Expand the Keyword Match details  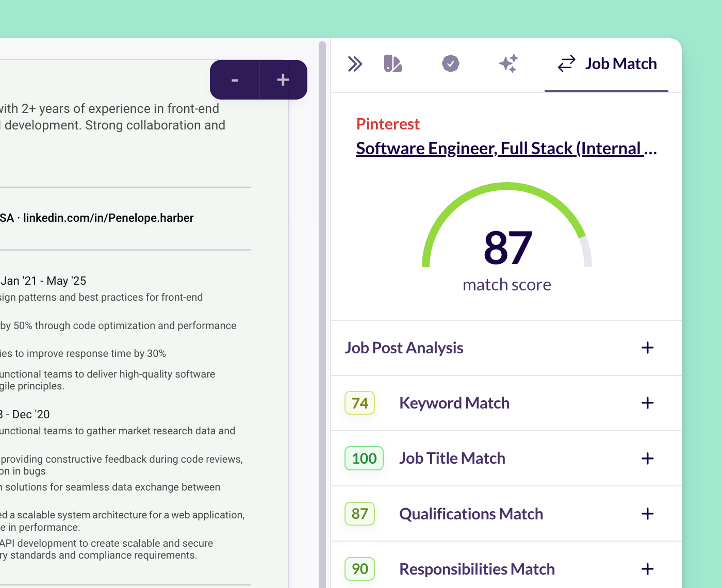647,403
